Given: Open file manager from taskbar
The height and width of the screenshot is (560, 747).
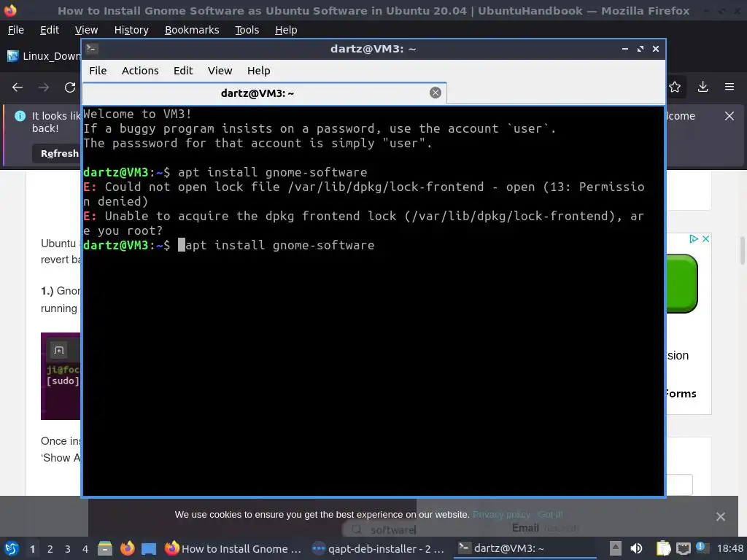Looking at the screenshot, I should [105, 548].
